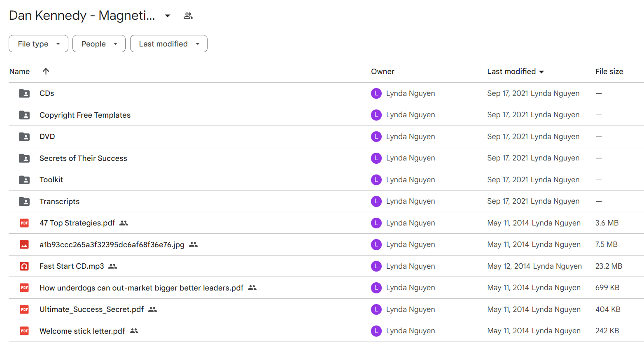Click the Secrets of Their Success folder icon
Image resolution: width=644 pixels, height=358 pixels.
coord(24,158)
